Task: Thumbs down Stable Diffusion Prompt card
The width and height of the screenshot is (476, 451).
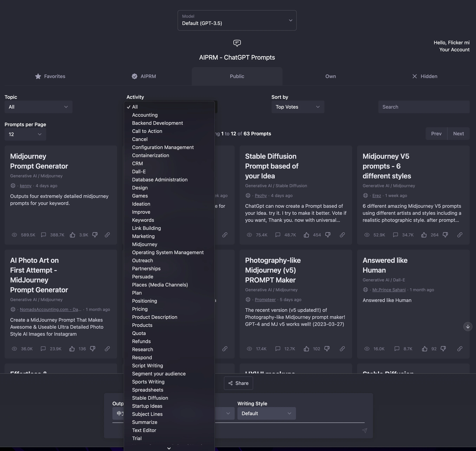Action: click(328, 235)
